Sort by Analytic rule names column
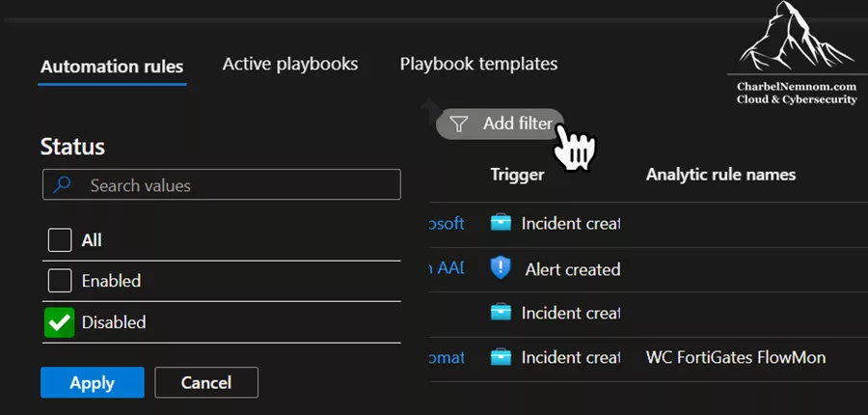Image resolution: width=868 pixels, height=415 pixels. [720, 175]
